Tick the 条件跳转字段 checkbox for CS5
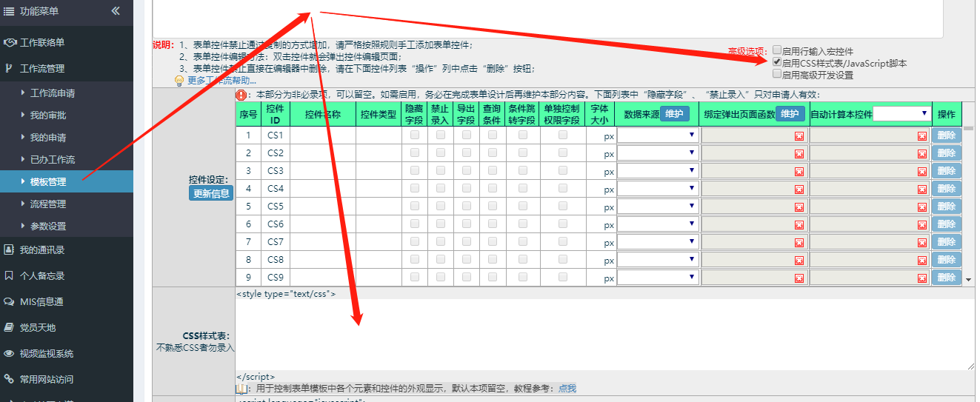This screenshot has width=980, height=402. [523, 206]
